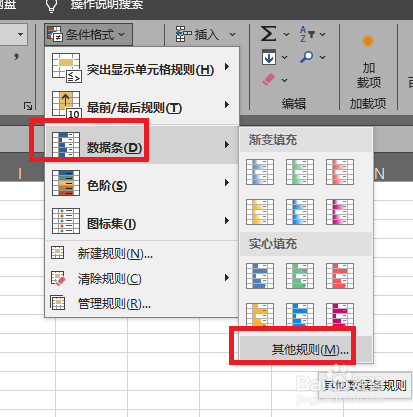This screenshot has height=417, width=413.
Task: Apply purple gradient fill data bar
Action: click(x=340, y=212)
